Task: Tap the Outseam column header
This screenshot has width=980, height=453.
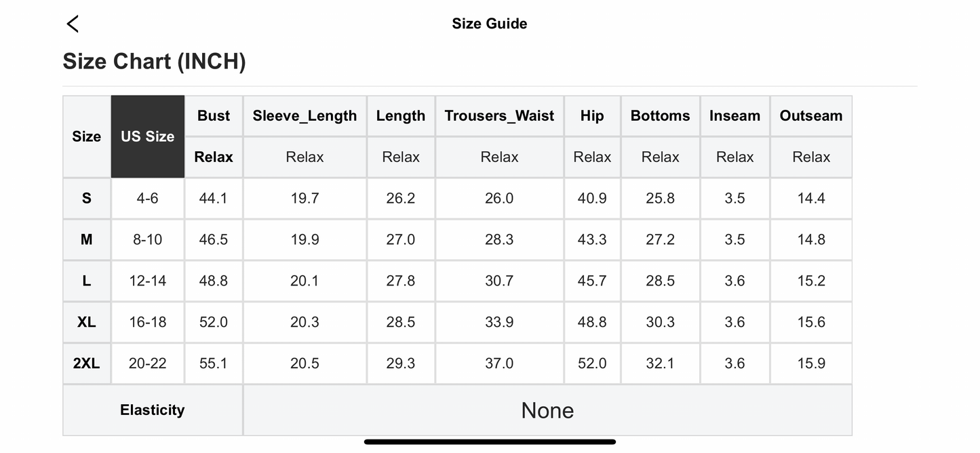Action: tap(811, 116)
